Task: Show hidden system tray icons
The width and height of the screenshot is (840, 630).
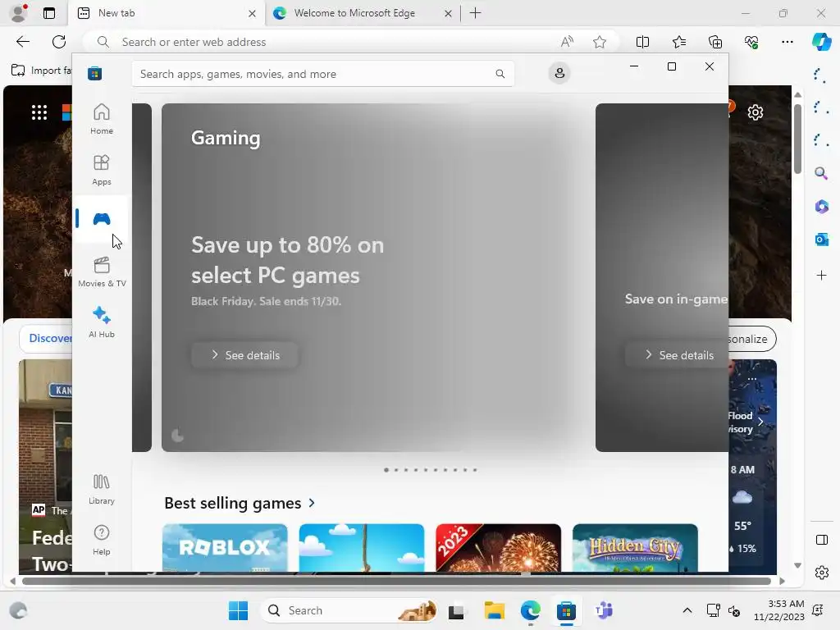Action: point(687,610)
